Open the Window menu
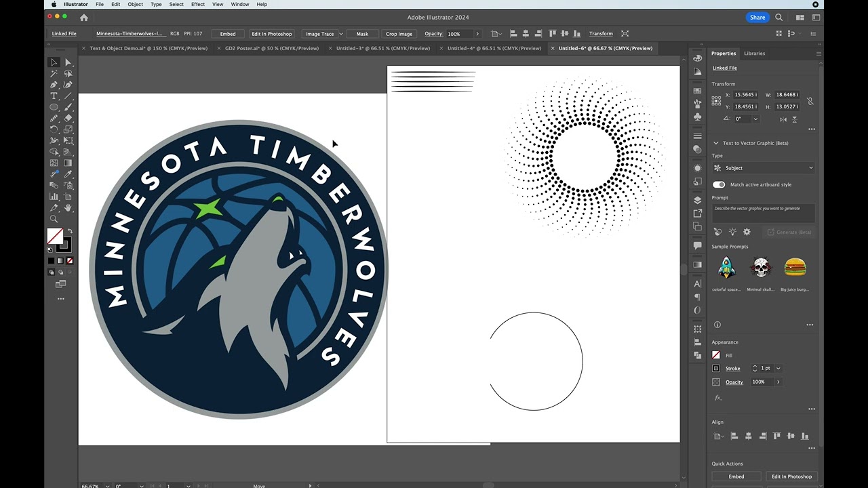 pyautogui.click(x=240, y=4)
